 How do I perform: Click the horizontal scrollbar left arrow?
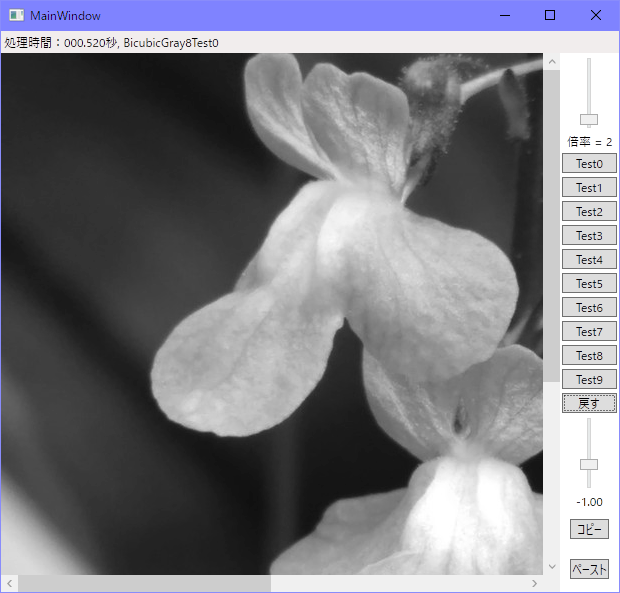pos(9,584)
